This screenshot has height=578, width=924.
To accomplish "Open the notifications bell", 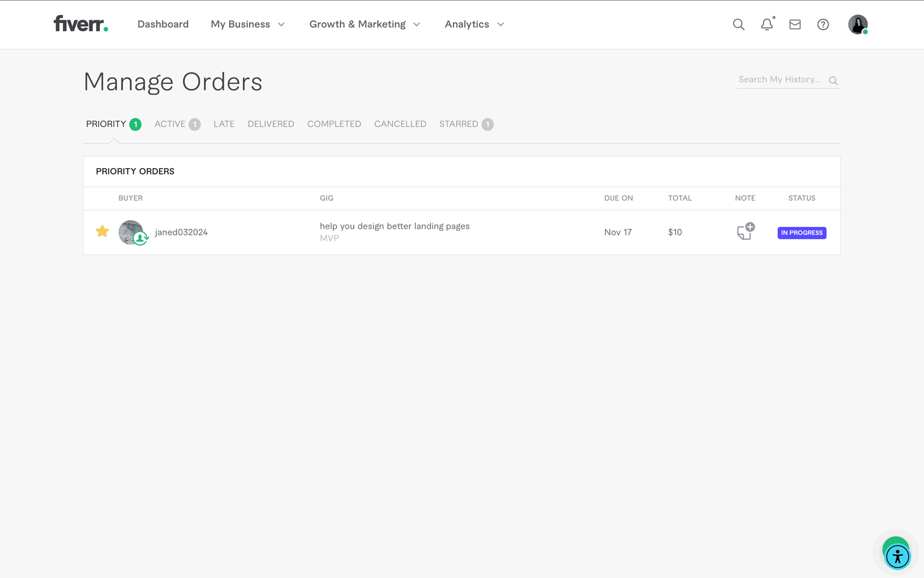I will (767, 24).
